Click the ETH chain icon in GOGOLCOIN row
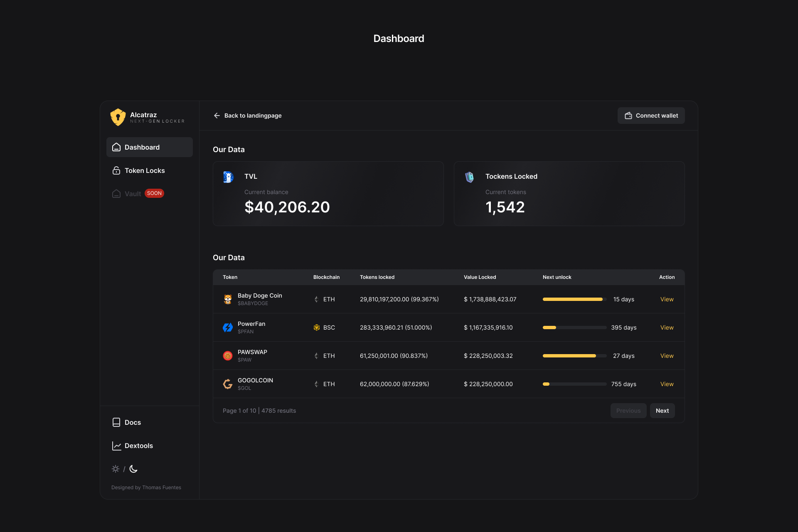This screenshot has height=532, width=798. pos(317,384)
